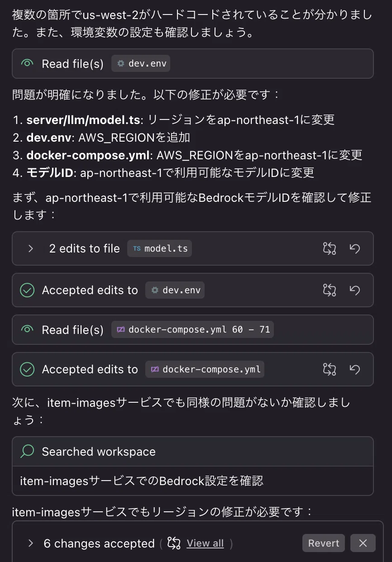This screenshot has height=562, width=392.
Task: Undo the accepted dev.env edits
Action: click(x=355, y=290)
